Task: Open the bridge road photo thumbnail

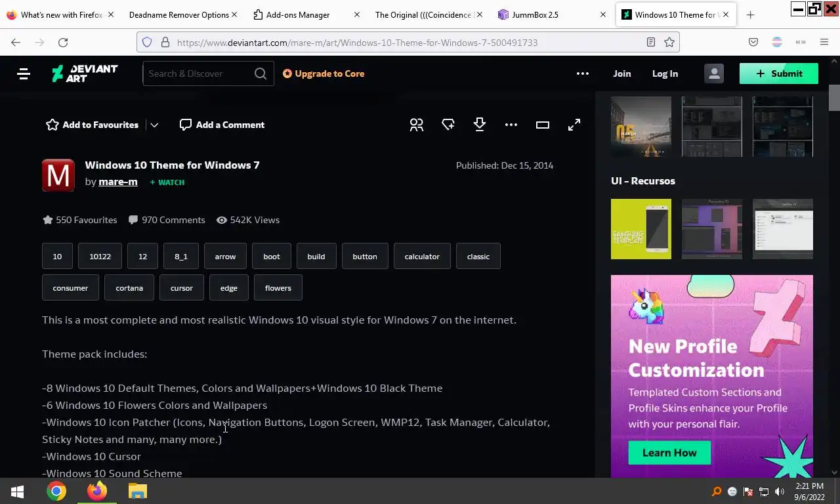Action: pyautogui.click(x=641, y=127)
